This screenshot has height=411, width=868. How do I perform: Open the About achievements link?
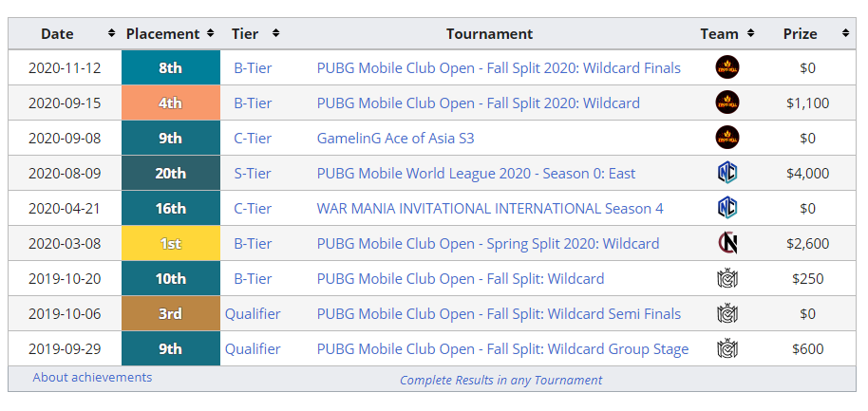point(92,377)
